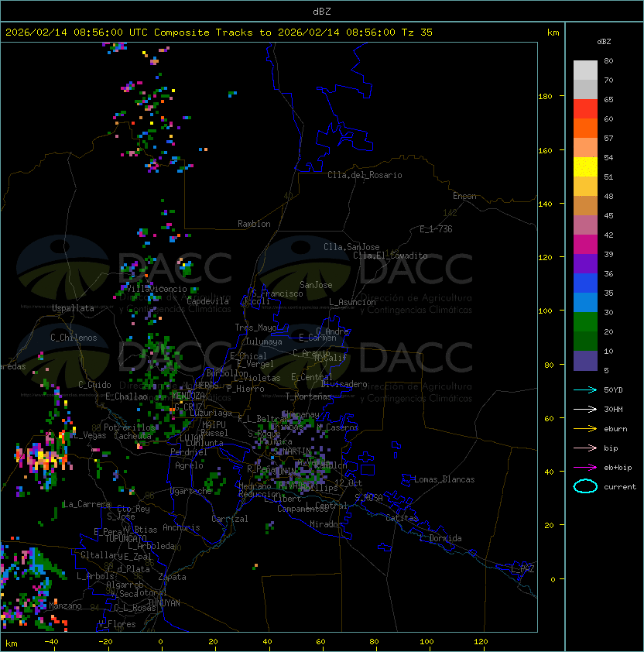The image size is (644, 652).
Task: Click the 'Uspallata' place label
Action: pyautogui.click(x=73, y=308)
